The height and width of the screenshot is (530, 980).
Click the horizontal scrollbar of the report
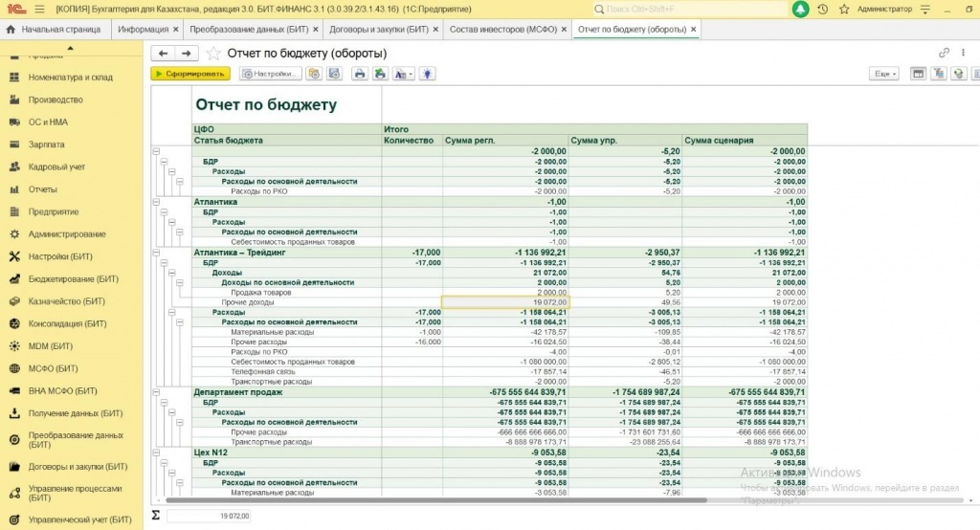click(435, 500)
